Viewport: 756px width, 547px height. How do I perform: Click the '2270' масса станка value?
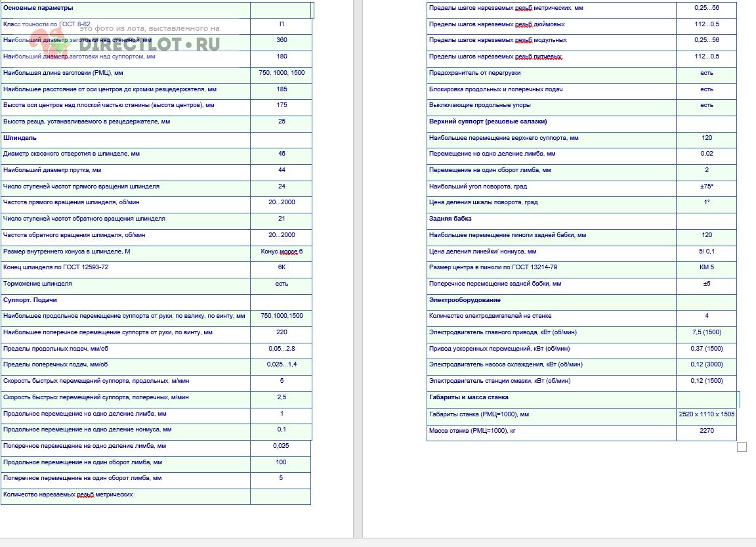point(707,431)
